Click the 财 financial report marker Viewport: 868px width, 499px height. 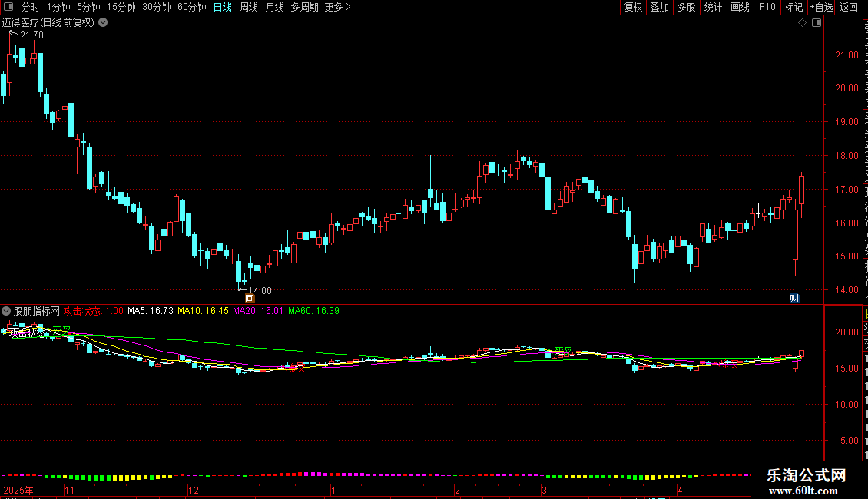point(794,298)
